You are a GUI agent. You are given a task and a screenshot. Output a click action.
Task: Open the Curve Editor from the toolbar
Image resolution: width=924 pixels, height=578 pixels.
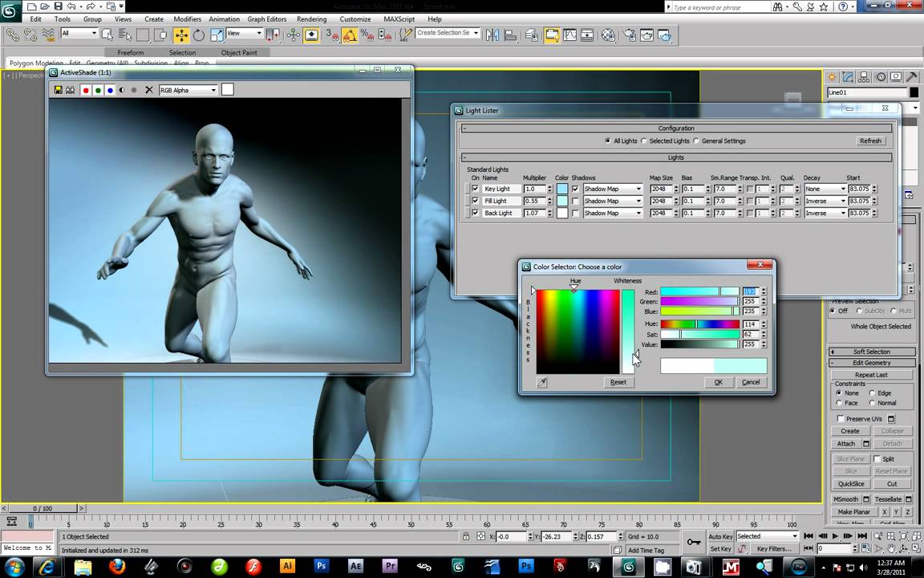[x=569, y=35]
